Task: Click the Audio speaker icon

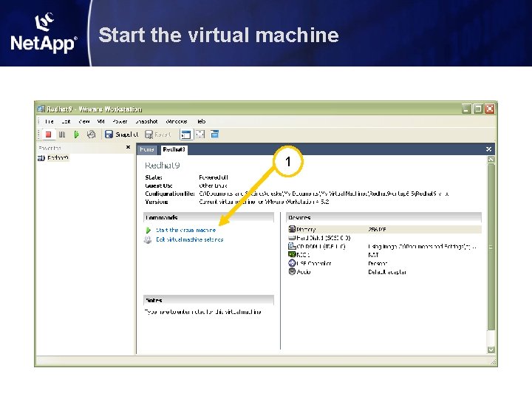Action: pyautogui.click(x=292, y=271)
